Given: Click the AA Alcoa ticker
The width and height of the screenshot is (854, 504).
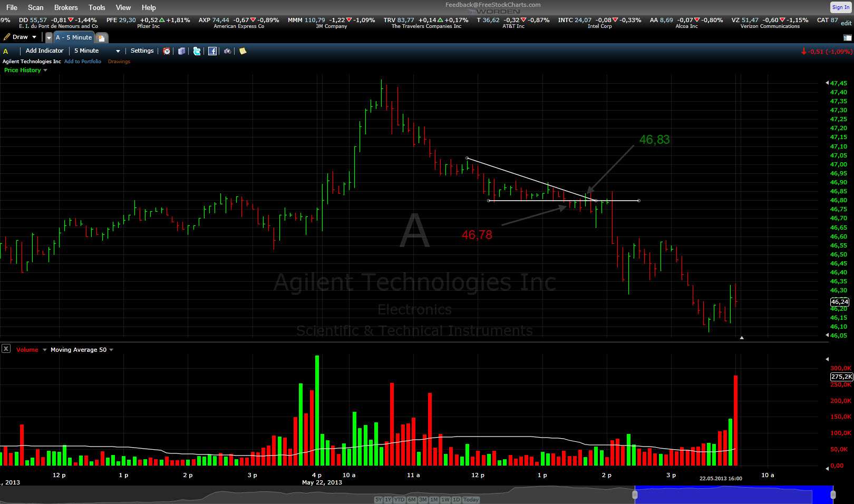Looking at the screenshot, I should click(686, 23).
